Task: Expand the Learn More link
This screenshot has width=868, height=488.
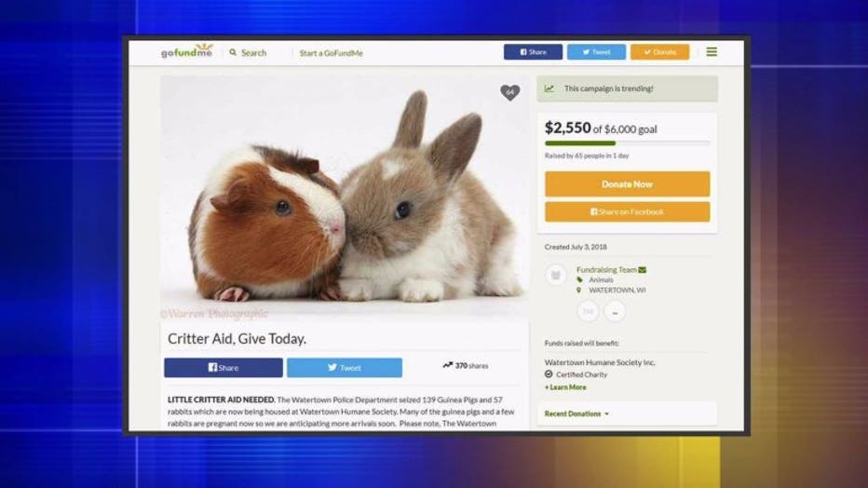Action: click(x=565, y=387)
